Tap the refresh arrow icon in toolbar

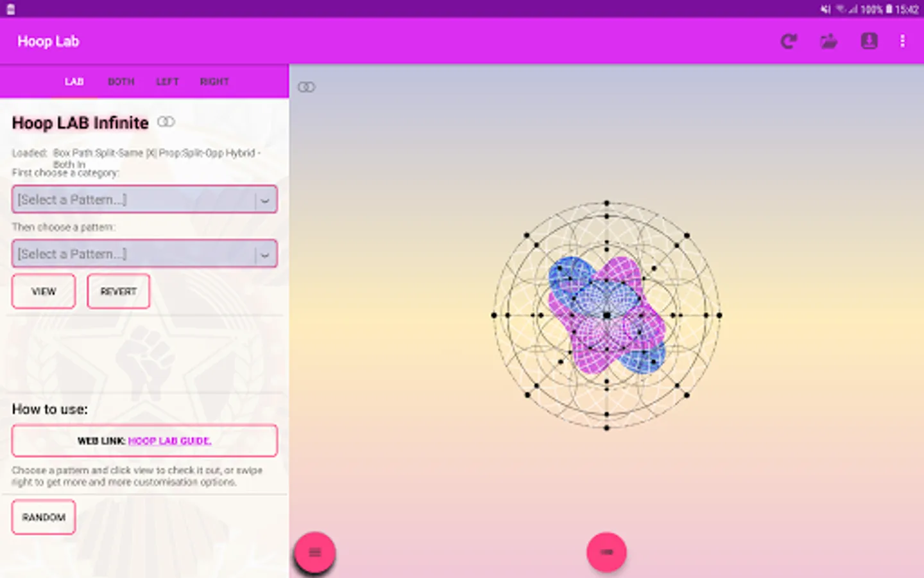(x=789, y=42)
